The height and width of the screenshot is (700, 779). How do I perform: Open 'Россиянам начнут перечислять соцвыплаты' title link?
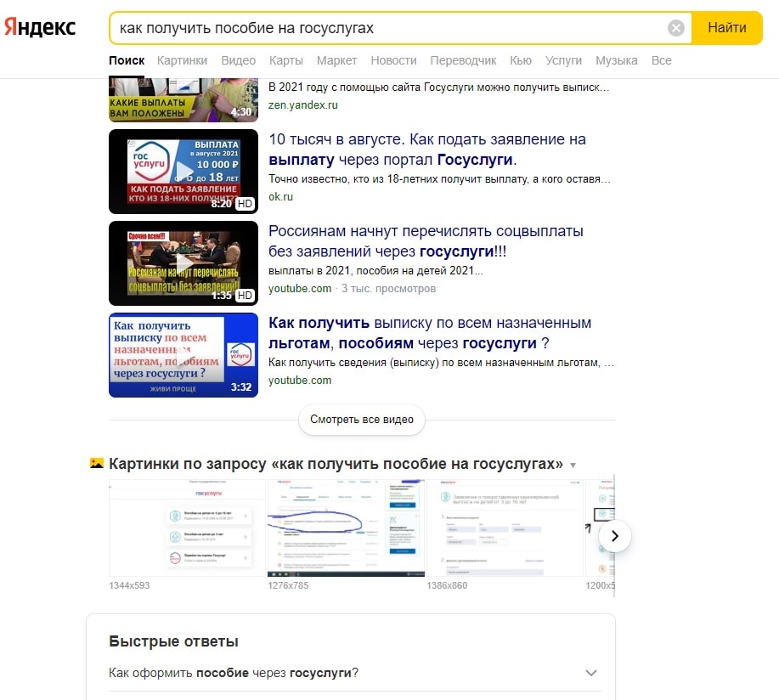point(426,241)
